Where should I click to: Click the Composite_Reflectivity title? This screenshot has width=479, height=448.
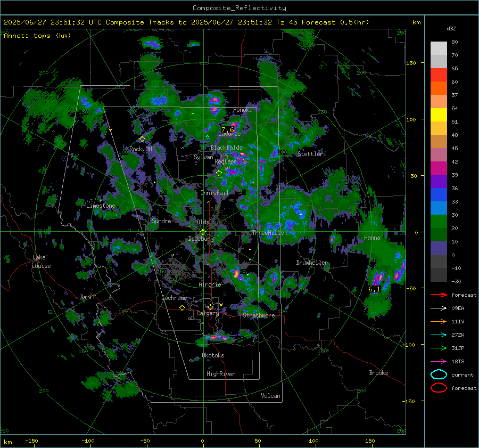pyautogui.click(x=240, y=8)
